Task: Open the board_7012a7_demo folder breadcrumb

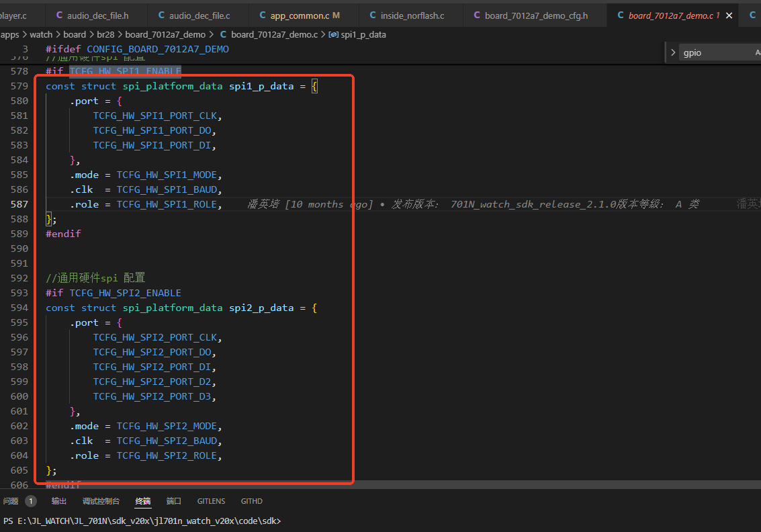Action: pyautogui.click(x=165, y=34)
